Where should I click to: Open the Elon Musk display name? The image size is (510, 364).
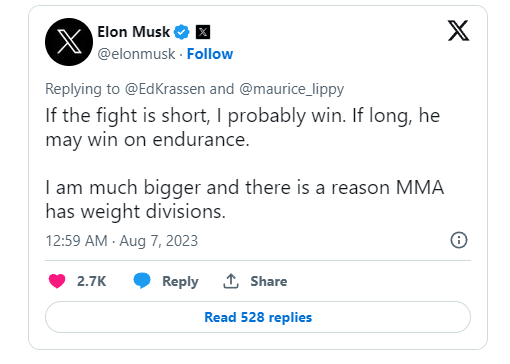click(x=134, y=32)
